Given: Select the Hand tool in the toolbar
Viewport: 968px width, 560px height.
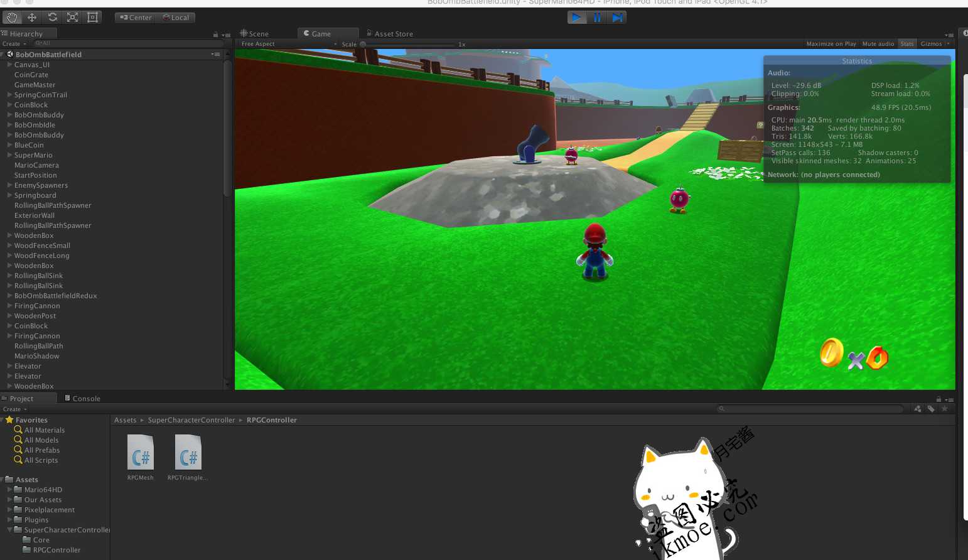Looking at the screenshot, I should pyautogui.click(x=12, y=18).
